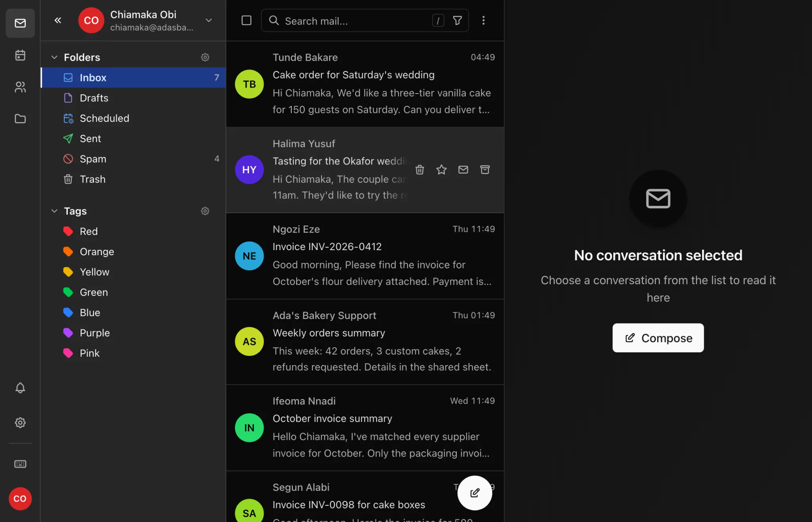
Task: Filter by the Purple tag
Action: click(x=133, y=333)
